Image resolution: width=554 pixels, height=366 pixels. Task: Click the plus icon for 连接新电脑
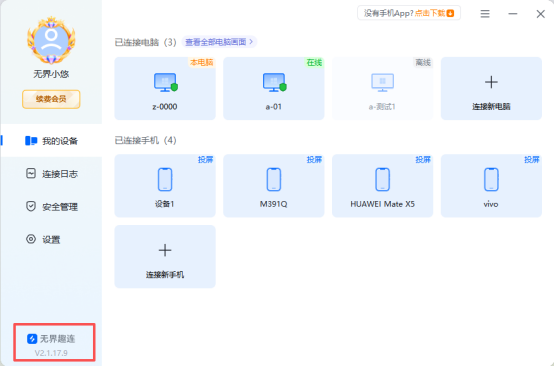[x=491, y=82]
